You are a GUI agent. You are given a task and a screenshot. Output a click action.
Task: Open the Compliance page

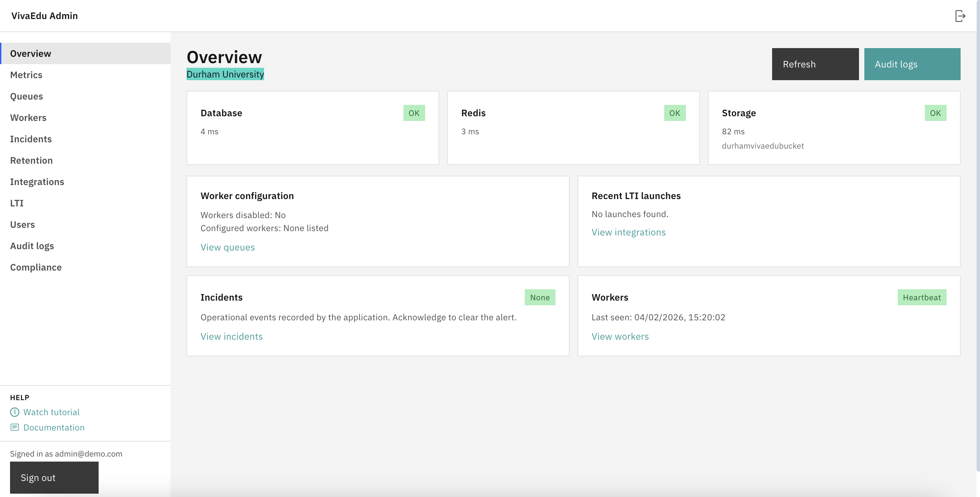pos(36,267)
